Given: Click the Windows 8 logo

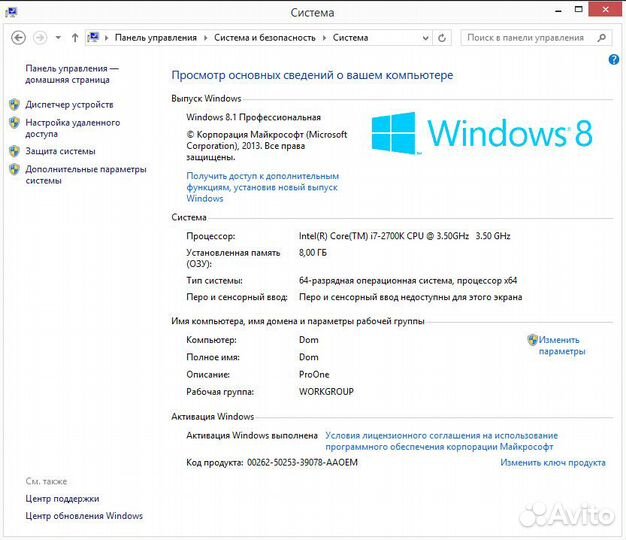Looking at the screenshot, I should tap(482, 133).
